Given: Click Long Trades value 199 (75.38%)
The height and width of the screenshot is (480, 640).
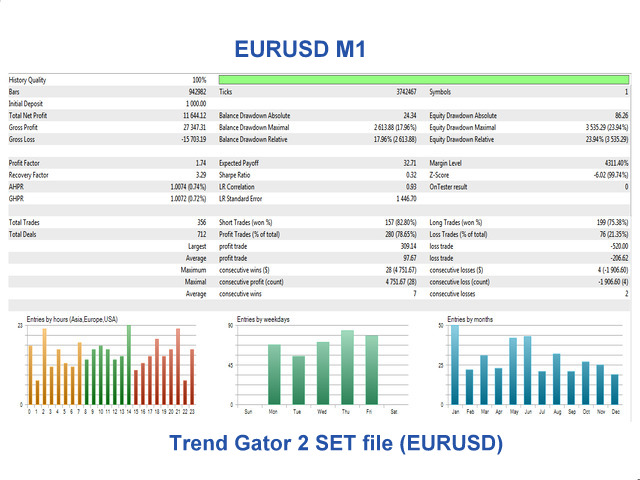Looking at the screenshot, I should point(612,222).
